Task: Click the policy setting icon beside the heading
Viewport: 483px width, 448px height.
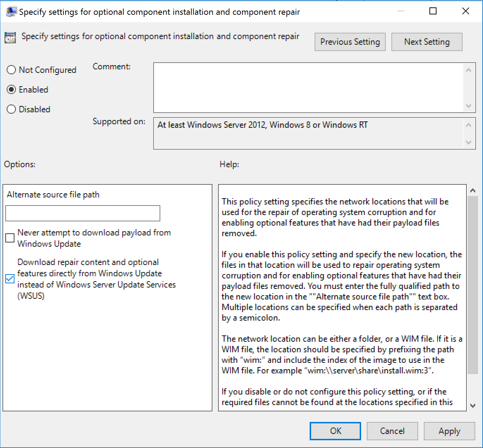Action: pyautogui.click(x=10, y=37)
